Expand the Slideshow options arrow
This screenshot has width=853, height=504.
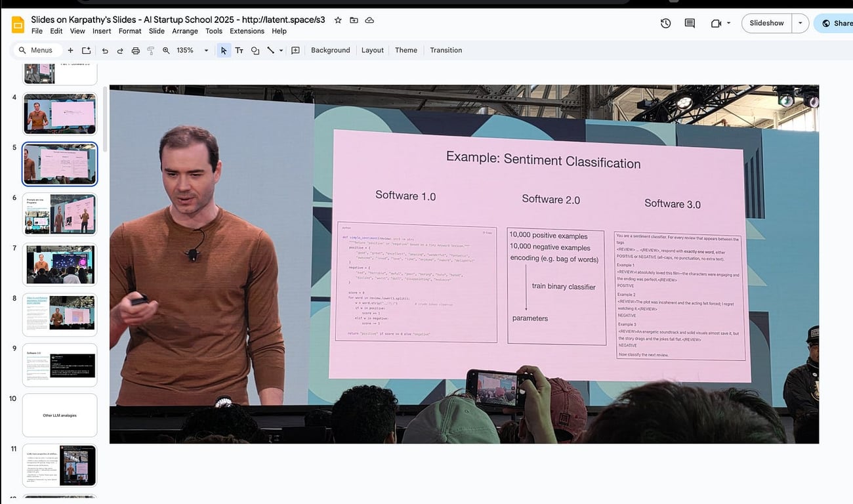tap(800, 22)
